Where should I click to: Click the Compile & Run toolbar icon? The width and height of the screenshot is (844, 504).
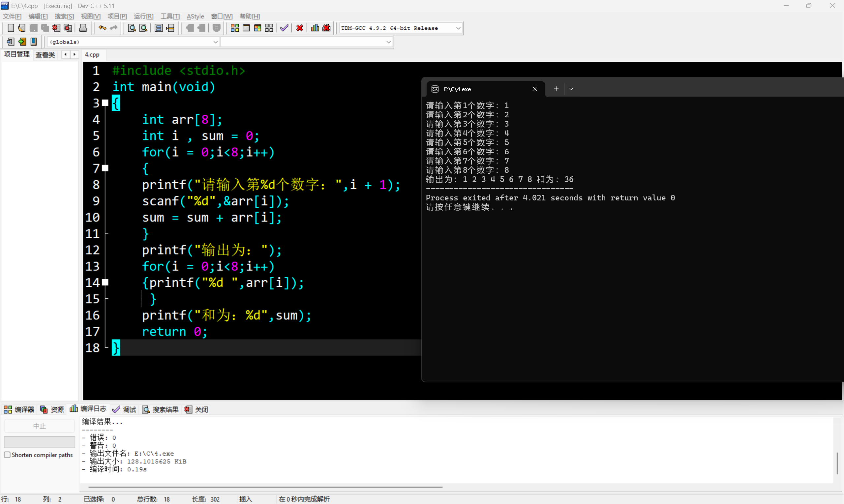pyautogui.click(x=257, y=28)
